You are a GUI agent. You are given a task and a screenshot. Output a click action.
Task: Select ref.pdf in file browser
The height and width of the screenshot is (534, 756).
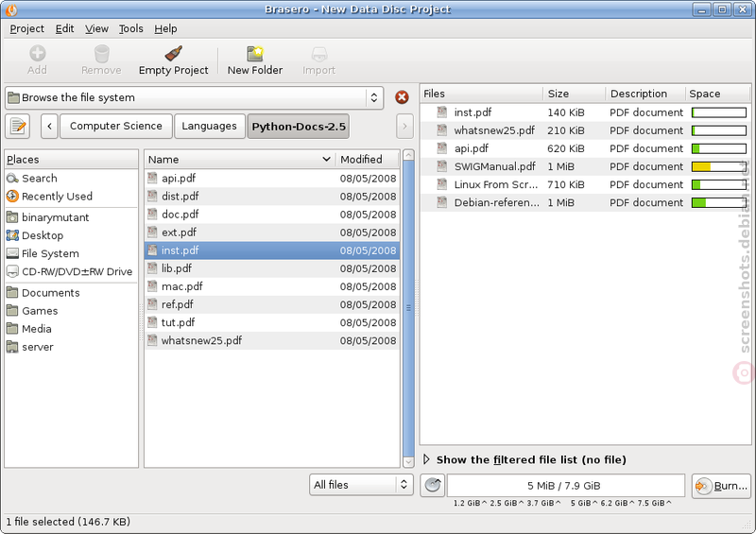272,304
